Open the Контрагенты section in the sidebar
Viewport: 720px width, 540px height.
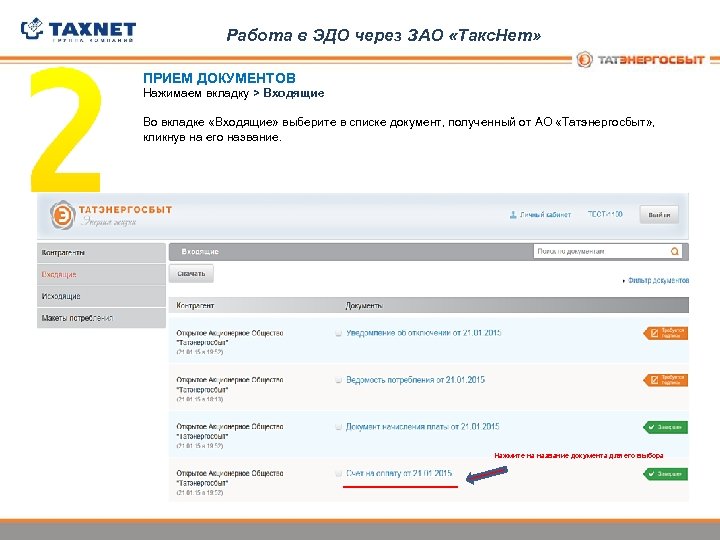tap(101, 253)
